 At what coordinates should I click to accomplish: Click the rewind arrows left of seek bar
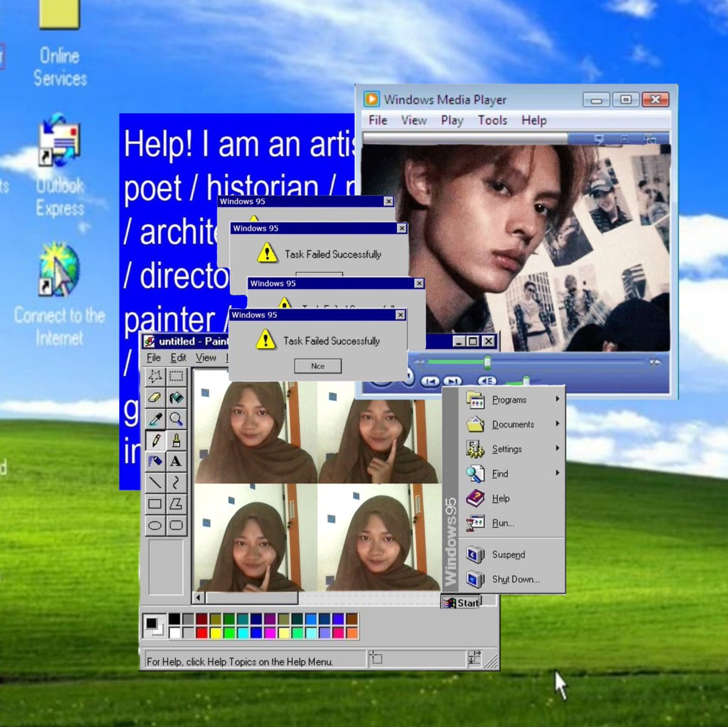pos(419,362)
